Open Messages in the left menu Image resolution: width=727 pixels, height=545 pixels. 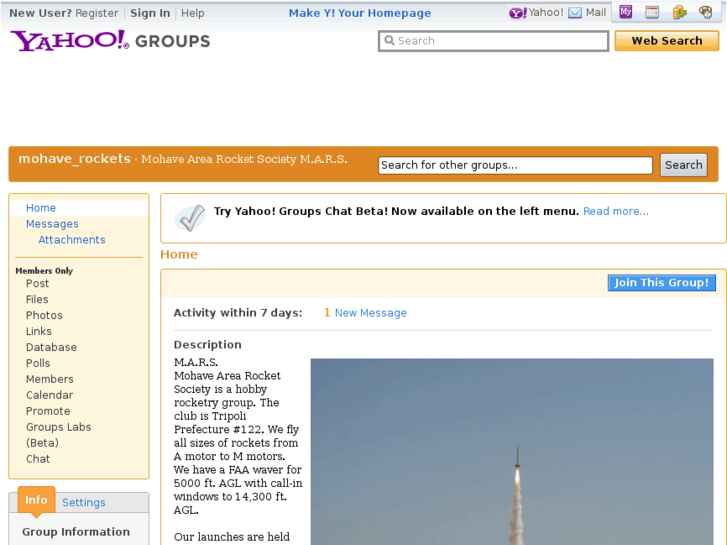click(x=52, y=224)
